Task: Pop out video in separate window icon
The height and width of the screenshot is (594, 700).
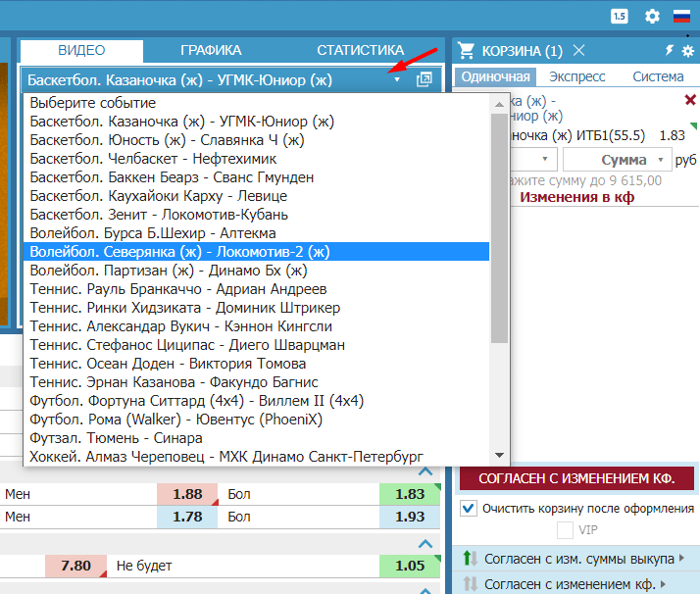Action: coord(425,79)
